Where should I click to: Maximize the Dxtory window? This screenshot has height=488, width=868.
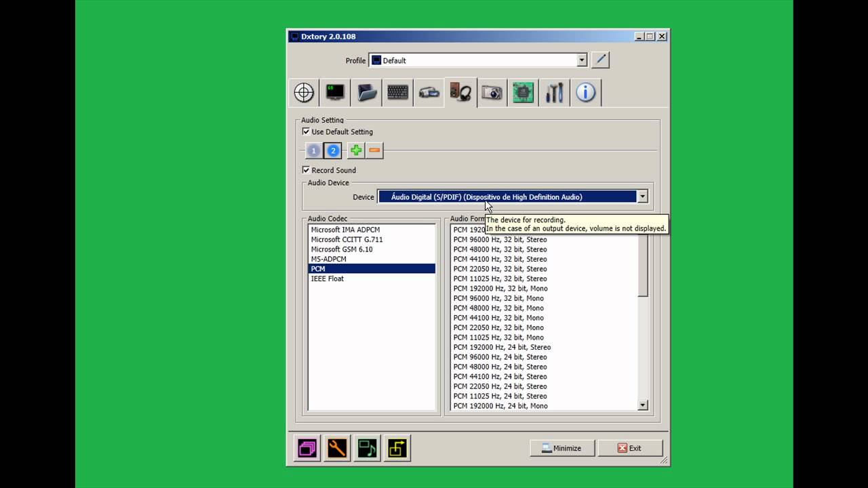(650, 37)
